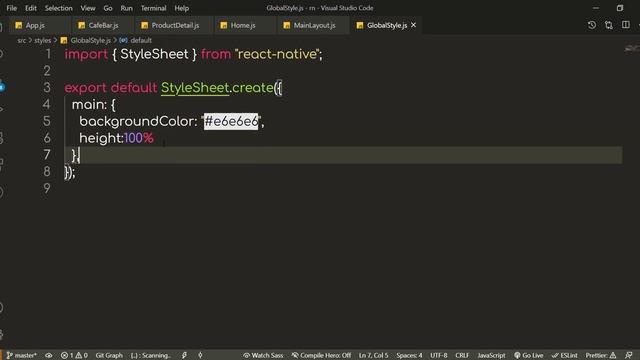This screenshot has width=640, height=360.
Task: Open the Terminal menu
Action: [x=153, y=8]
